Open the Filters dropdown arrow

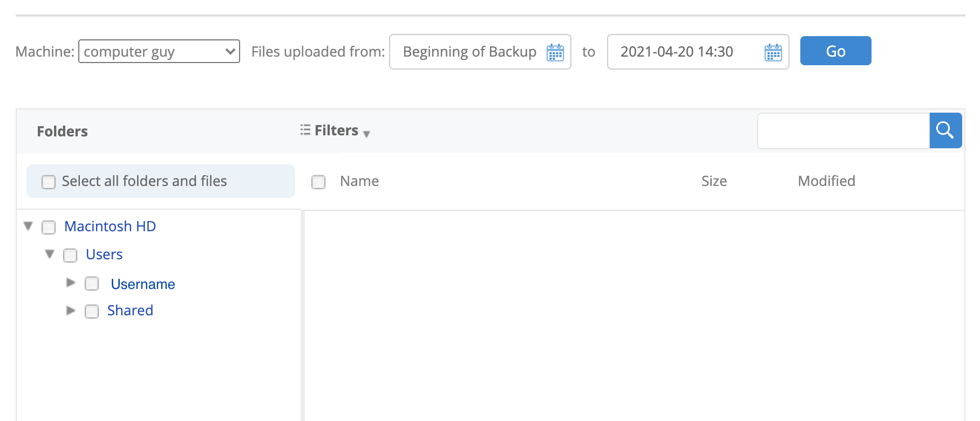pos(366,134)
